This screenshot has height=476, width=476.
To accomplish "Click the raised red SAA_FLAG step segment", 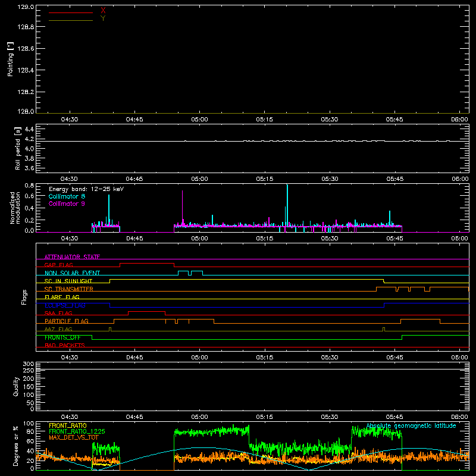I will pos(146,311).
